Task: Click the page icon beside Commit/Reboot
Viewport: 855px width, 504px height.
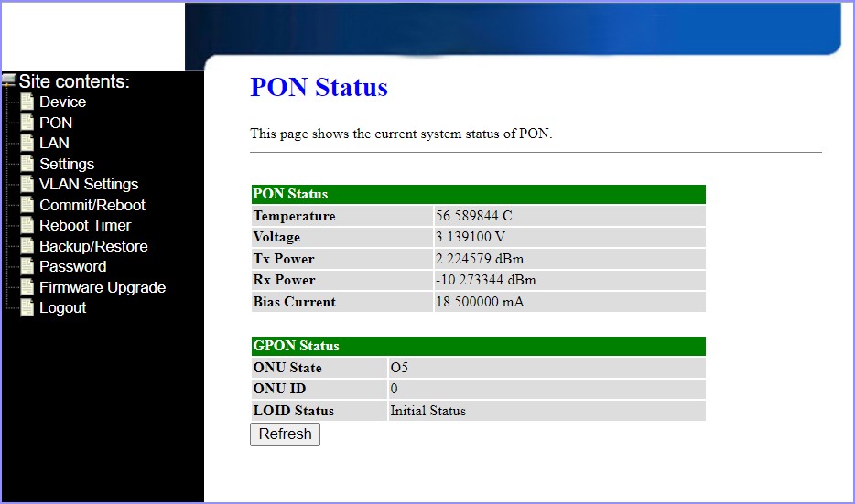Action: point(27,205)
